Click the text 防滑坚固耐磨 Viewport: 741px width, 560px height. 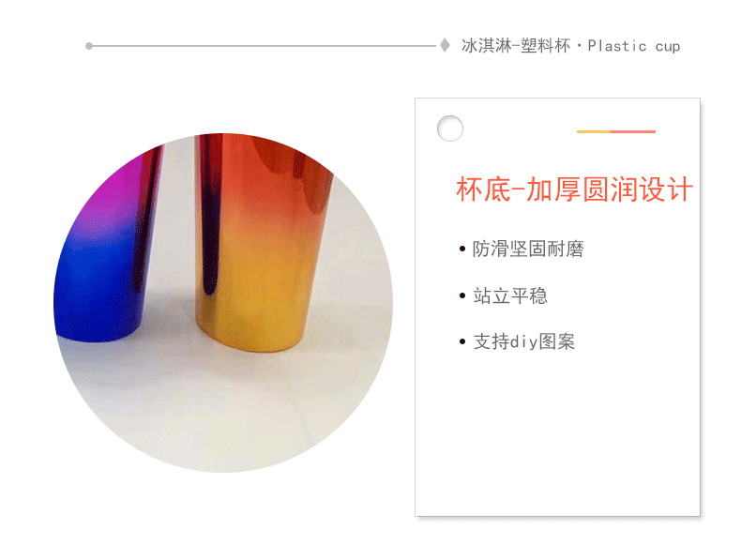pos(528,250)
